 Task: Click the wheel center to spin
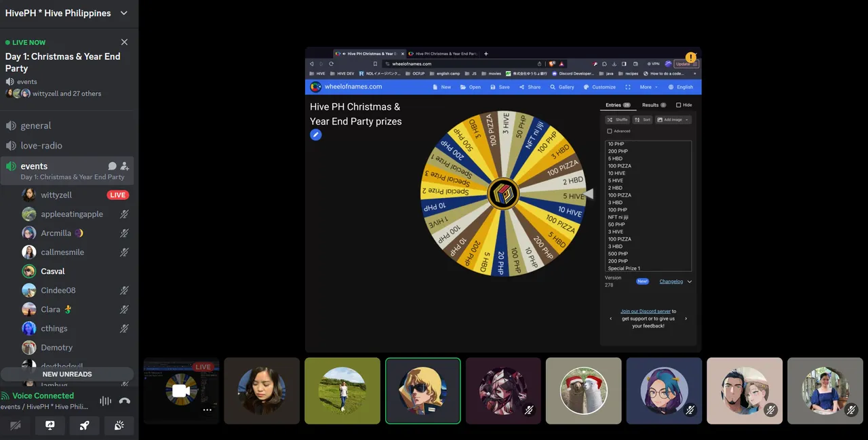[503, 194]
